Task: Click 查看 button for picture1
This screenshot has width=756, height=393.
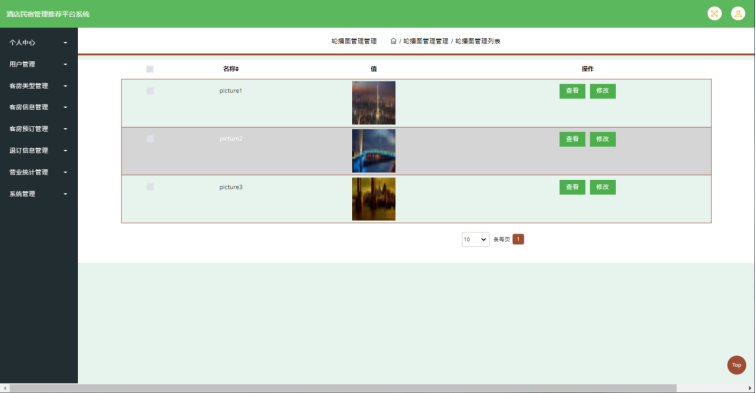Action: [572, 91]
